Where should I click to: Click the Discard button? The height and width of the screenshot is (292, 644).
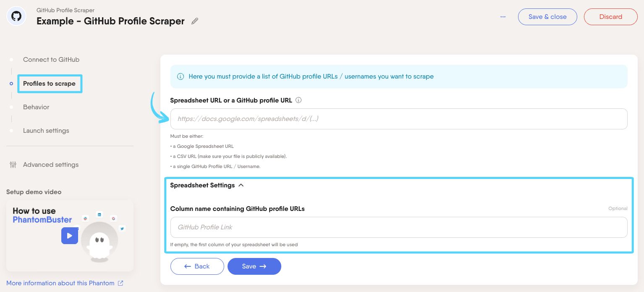610,17
